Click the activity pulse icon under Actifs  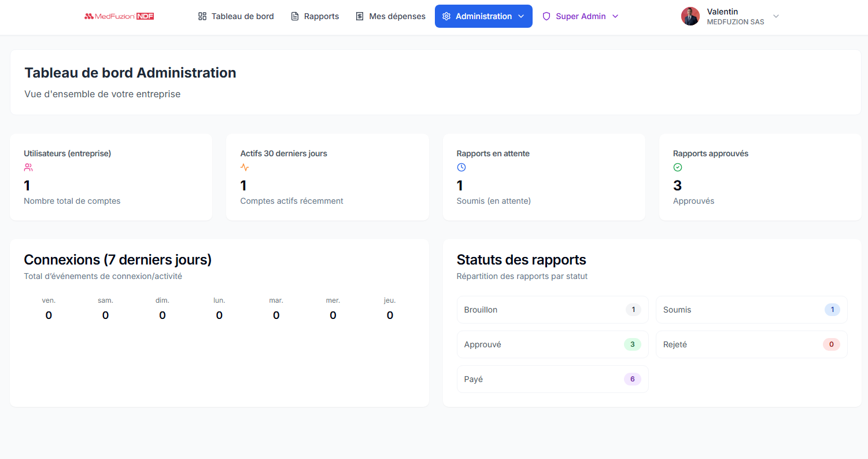(x=245, y=167)
